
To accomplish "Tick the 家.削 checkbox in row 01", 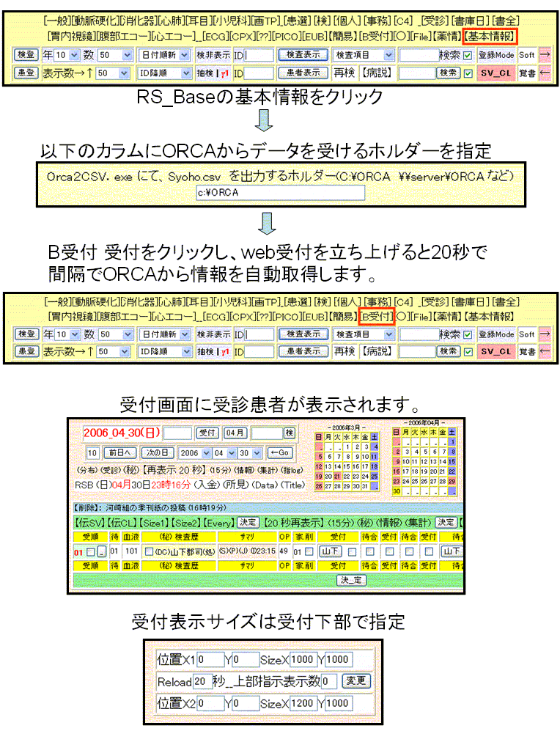I will click(x=309, y=551).
